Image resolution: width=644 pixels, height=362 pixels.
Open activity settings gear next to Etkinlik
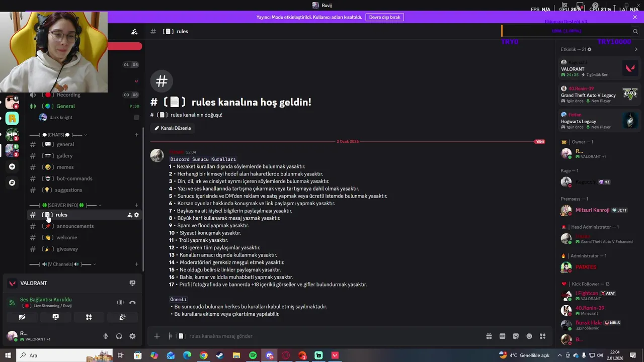(589, 49)
